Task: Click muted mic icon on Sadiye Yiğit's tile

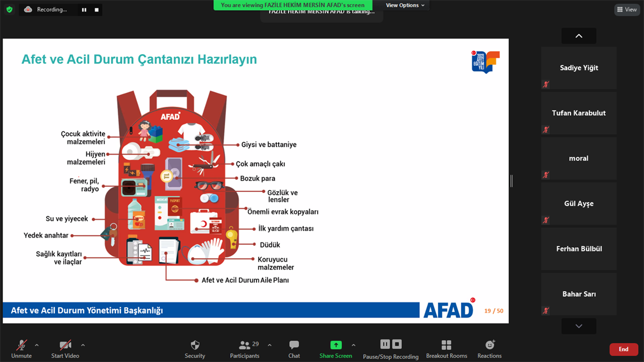Action: coord(546,84)
